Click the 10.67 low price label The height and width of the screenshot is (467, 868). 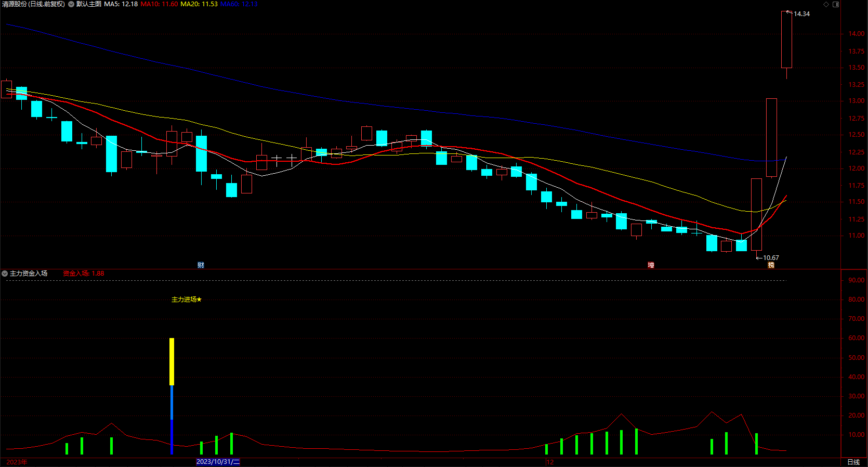click(771, 258)
